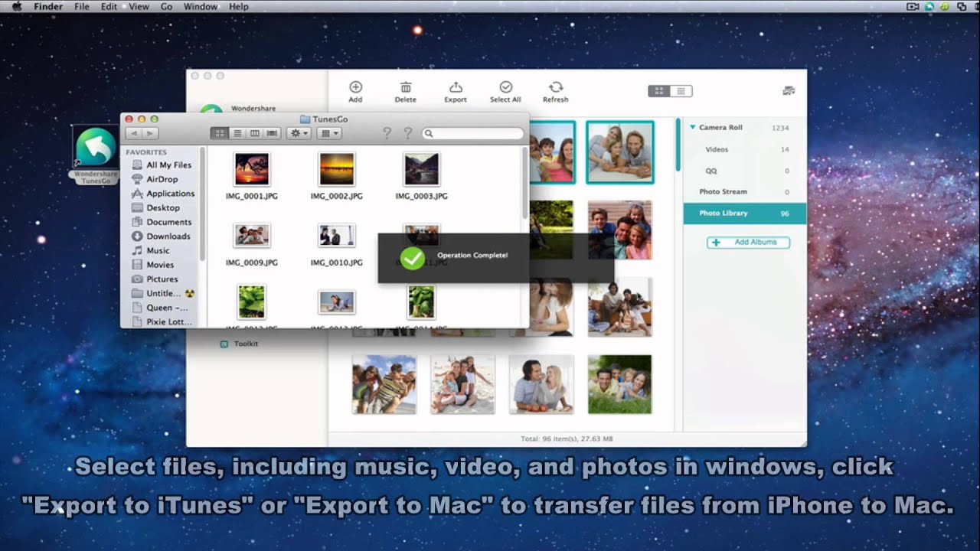Open the Apple menu
This screenshot has height=551, width=980.
(16, 6)
